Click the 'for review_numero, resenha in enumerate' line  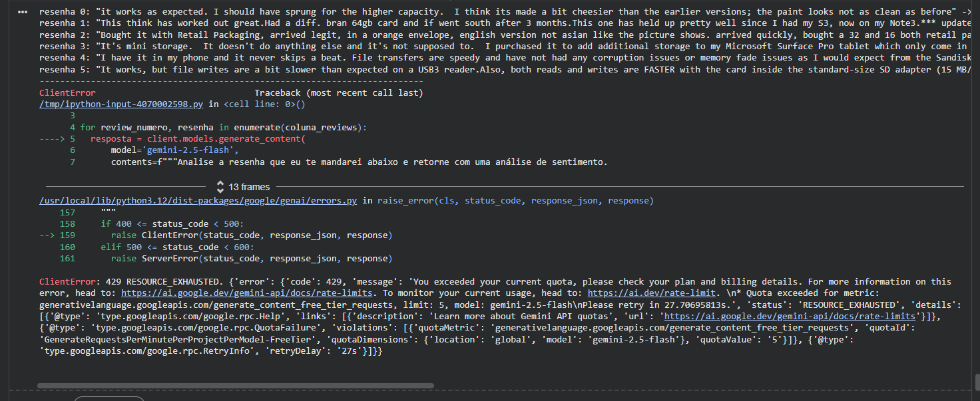click(224, 127)
